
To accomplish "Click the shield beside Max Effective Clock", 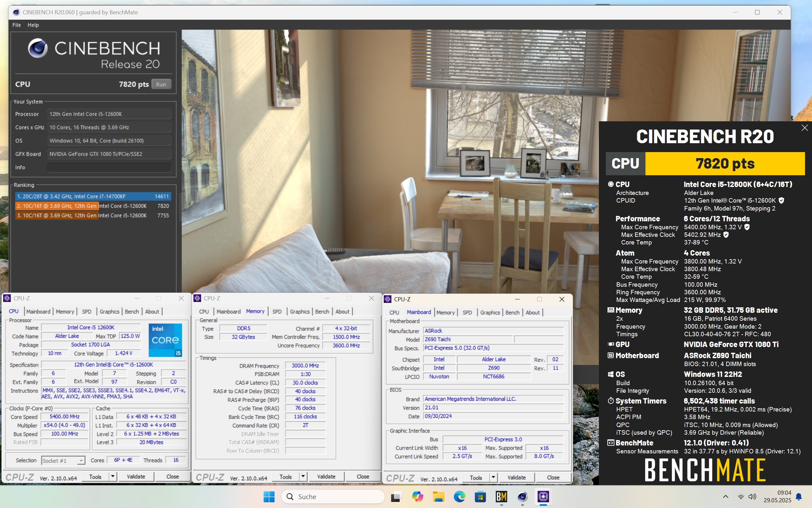I will click(726, 235).
